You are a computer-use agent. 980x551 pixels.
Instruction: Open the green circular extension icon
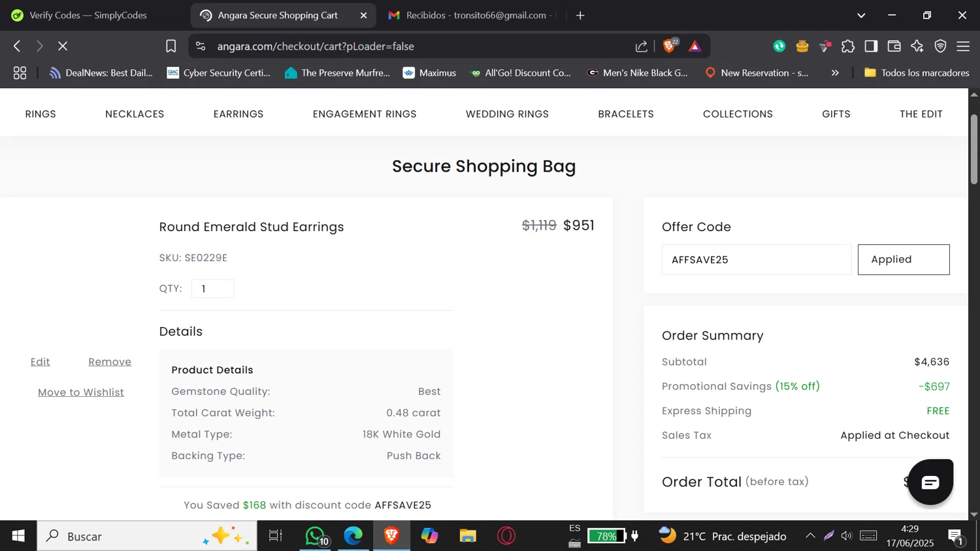779,46
